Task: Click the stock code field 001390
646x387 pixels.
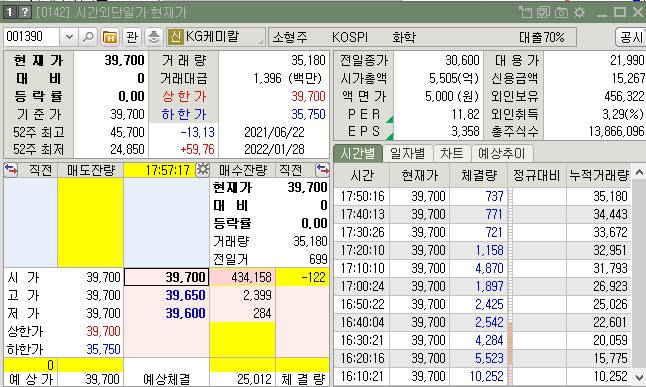Action: click(32, 37)
